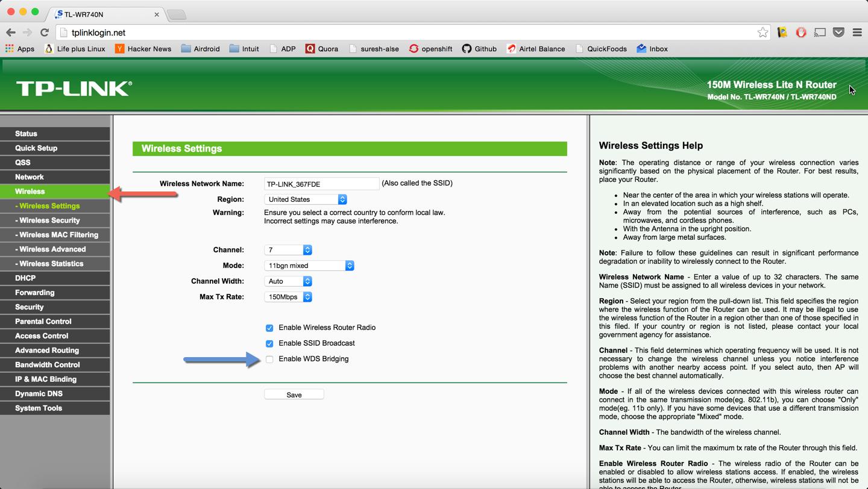Open Forwarding in the sidebar
868x489 pixels.
click(x=55, y=293)
